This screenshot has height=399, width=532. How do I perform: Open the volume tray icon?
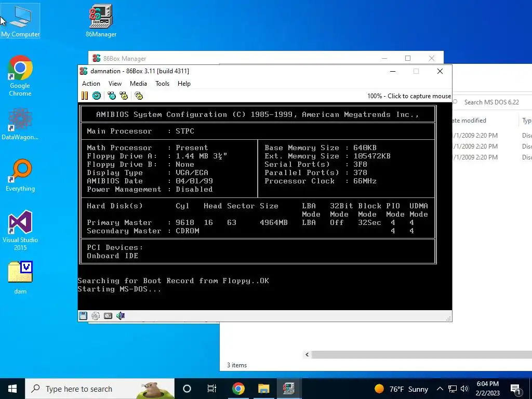[x=465, y=389]
